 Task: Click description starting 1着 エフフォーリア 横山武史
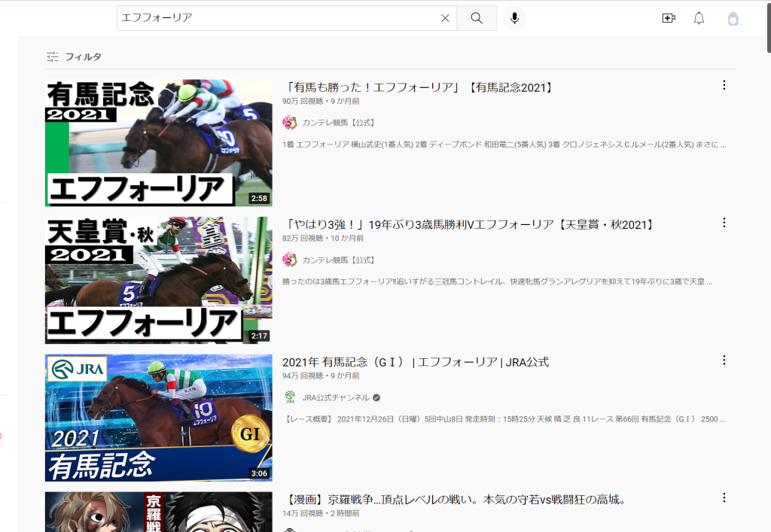tap(504, 144)
